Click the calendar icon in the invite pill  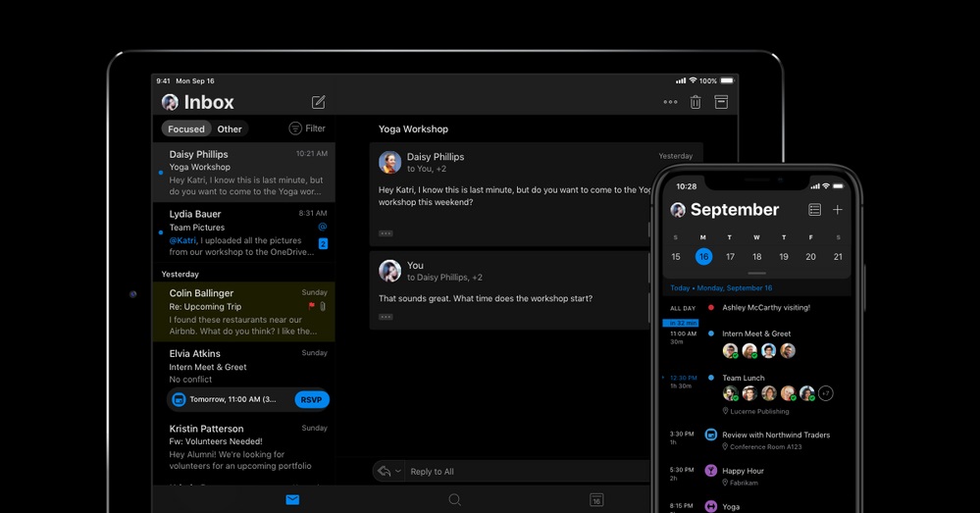coord(179,399)
